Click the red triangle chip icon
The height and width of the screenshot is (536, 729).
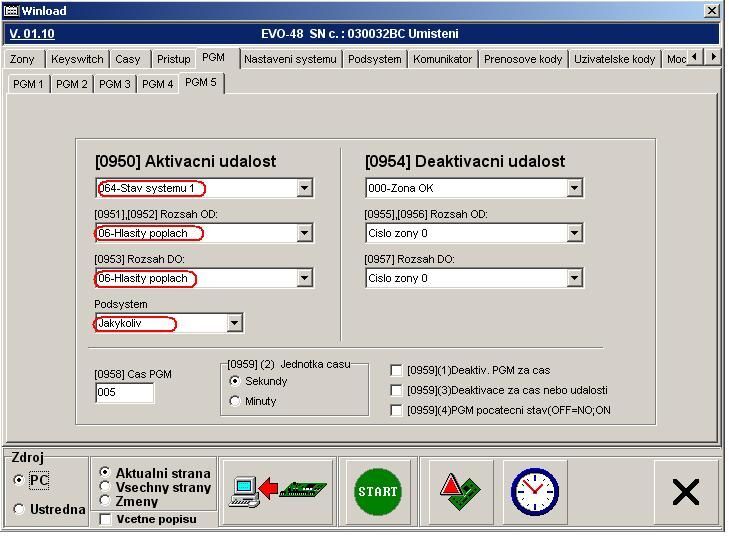tap(460, 492)
